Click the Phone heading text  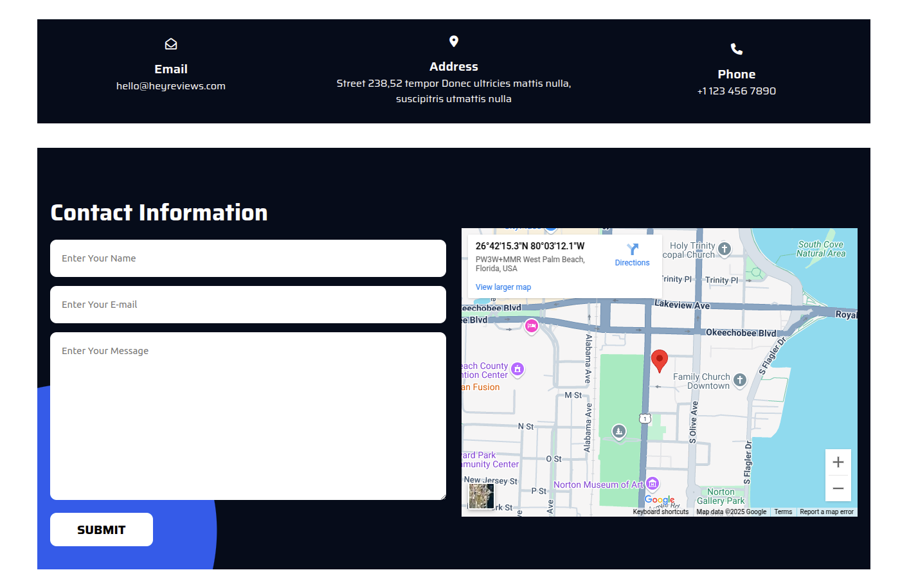[x=737, y=74]
